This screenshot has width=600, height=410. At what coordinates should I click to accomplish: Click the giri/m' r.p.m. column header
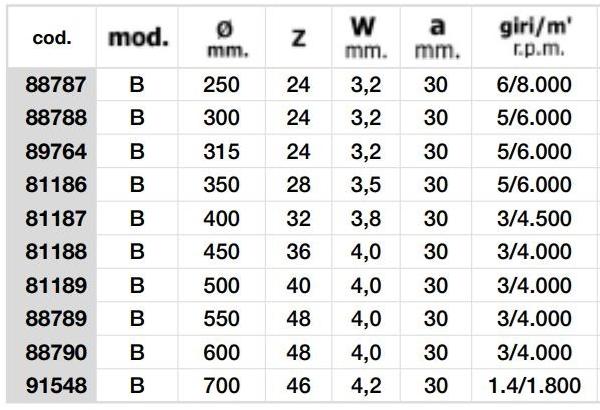[x=533, y=38]
